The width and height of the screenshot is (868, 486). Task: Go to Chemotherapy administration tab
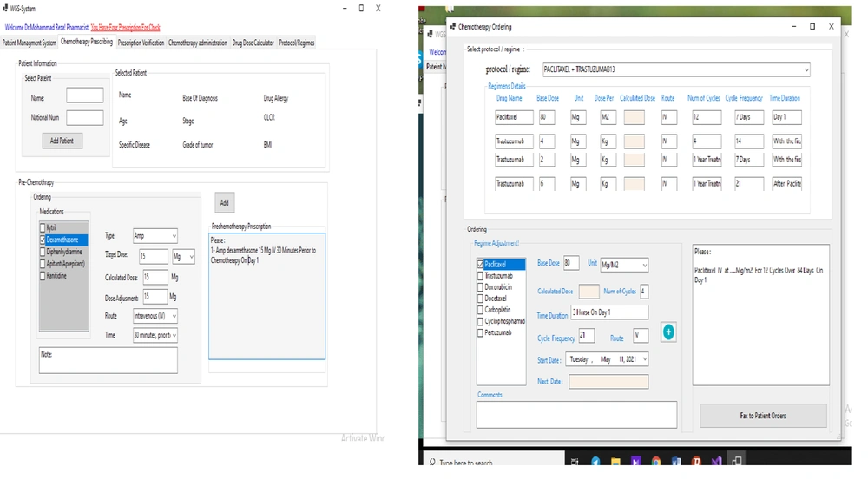[198, 43]
